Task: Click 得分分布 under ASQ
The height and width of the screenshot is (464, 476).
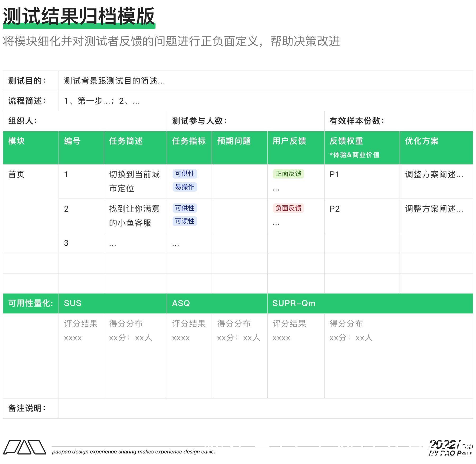Action: [x=234, y=324]
